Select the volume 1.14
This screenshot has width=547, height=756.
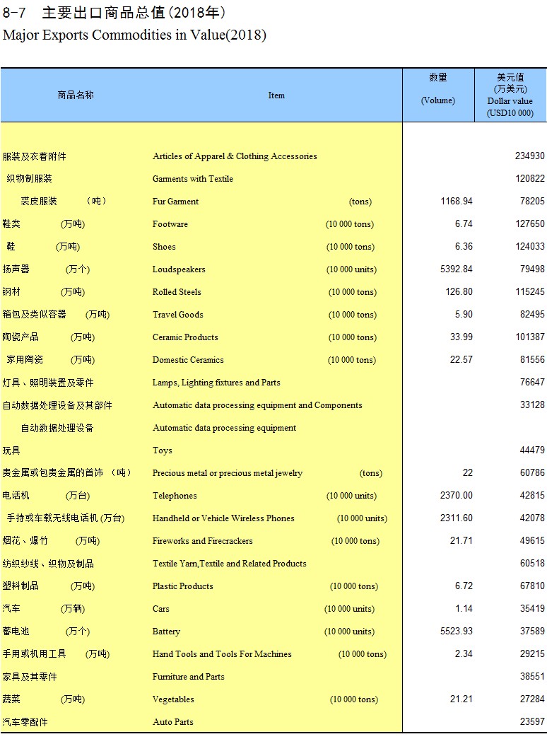464,609
